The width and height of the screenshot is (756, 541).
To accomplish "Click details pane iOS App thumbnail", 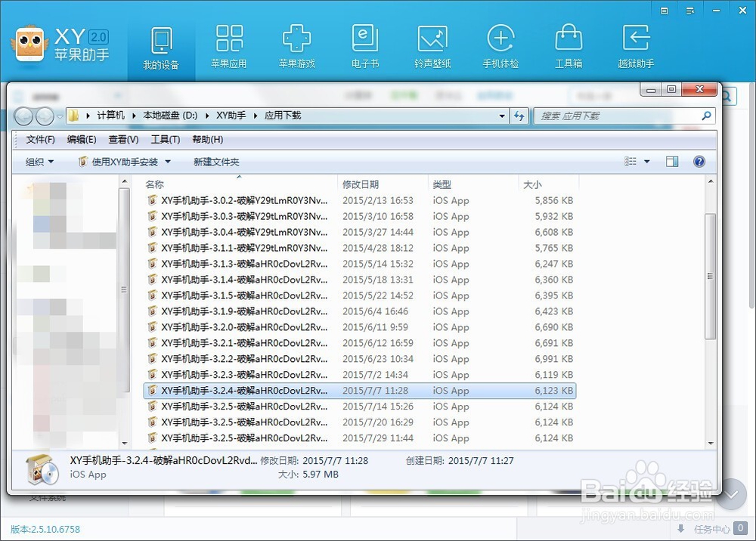I will coord(41,469).
